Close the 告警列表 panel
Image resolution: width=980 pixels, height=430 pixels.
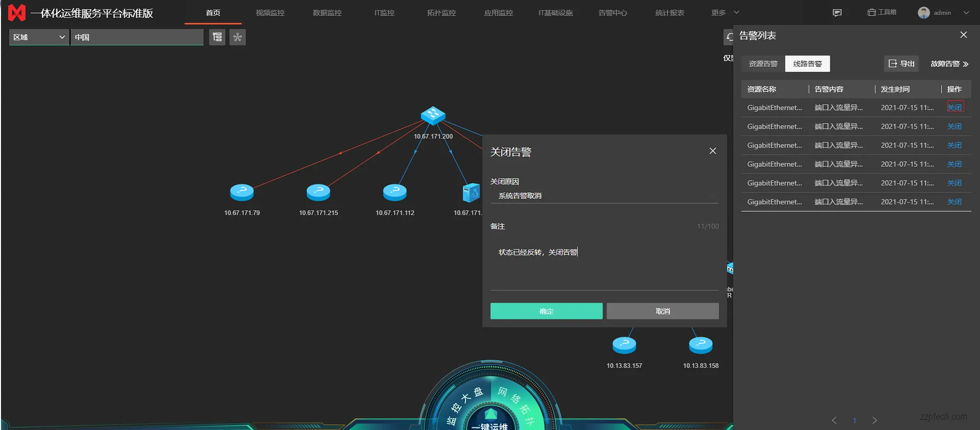(x=964, y=35)
